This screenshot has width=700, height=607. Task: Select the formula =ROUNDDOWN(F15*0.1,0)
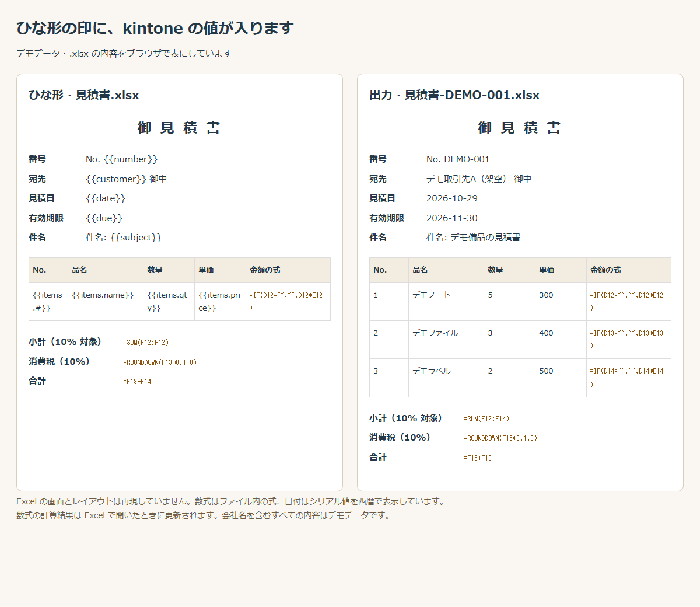click(x=501, y=438)
